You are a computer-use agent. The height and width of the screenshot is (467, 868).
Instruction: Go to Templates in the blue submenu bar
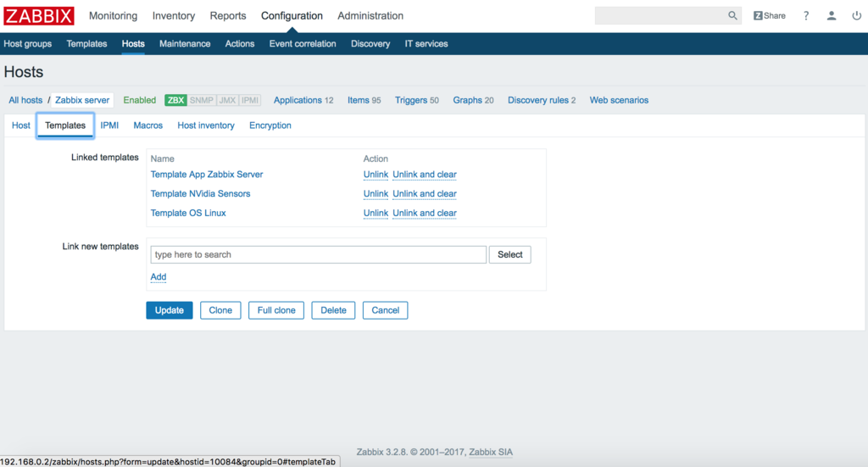coord(87,44)
